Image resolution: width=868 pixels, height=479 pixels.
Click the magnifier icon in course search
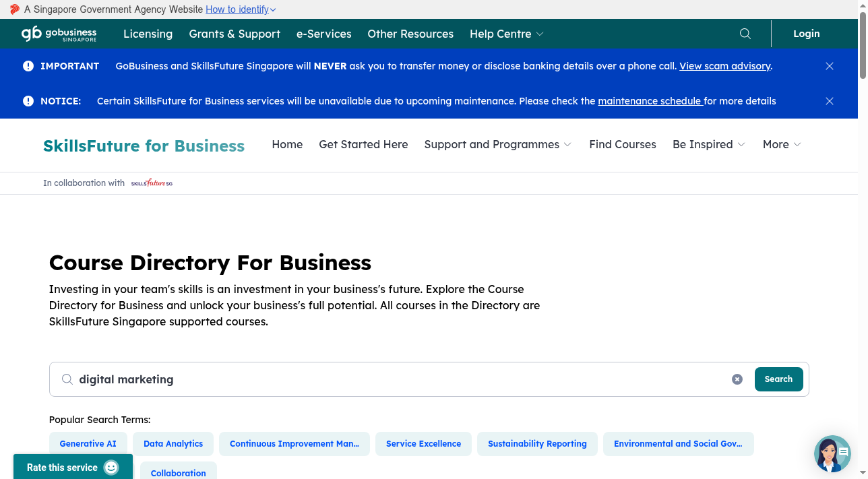tap(67, 379)
